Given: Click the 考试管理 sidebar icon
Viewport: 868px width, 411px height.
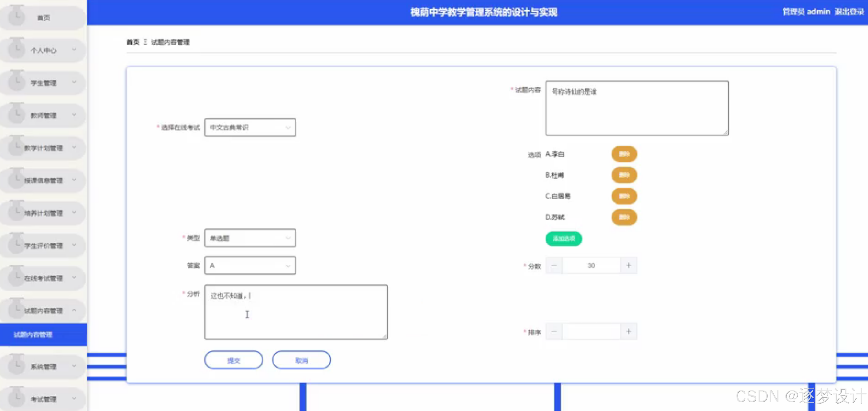Looking at the screenshot, I should (x=17, y=398).
